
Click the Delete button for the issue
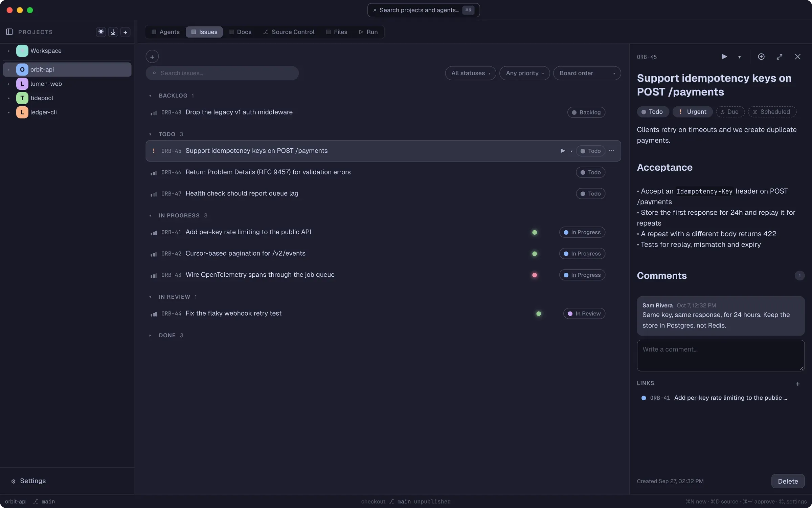coord(788,481)
